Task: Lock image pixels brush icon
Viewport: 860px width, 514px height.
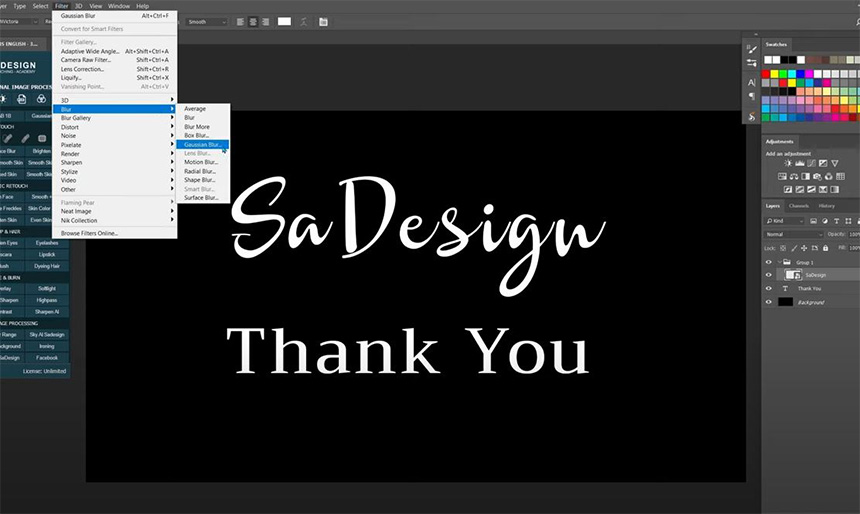Action: tap(794, 248)
